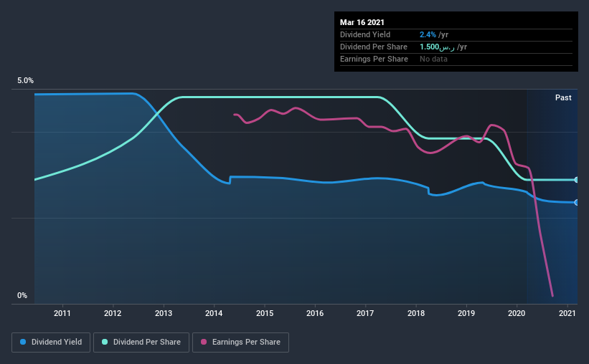589x364 pixels.
Task: Click the pink Earnings Per Share legend dot
Action: click(204, 342)
